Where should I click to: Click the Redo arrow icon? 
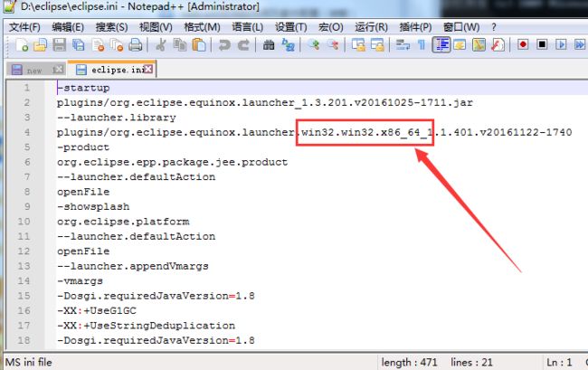(243, 45)
